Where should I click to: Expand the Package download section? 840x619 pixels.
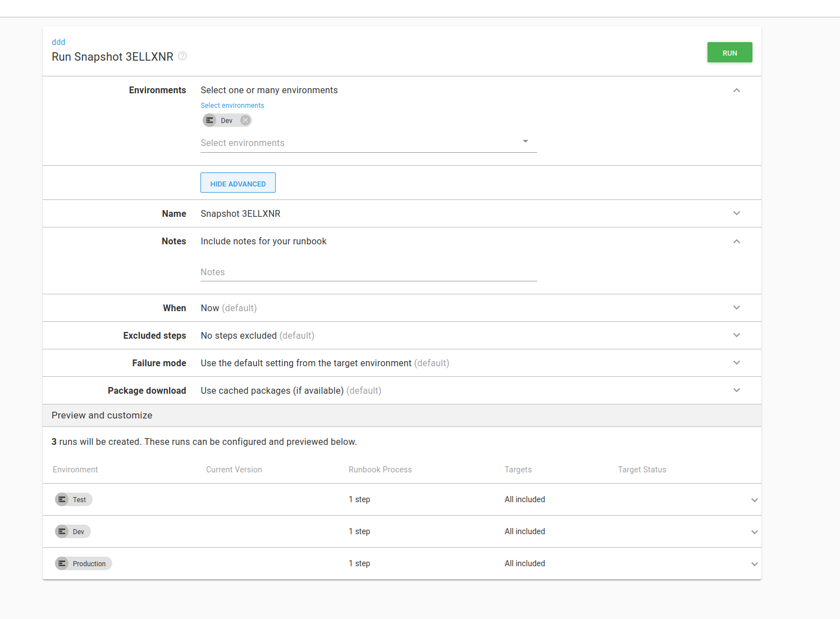coord(736,390)
